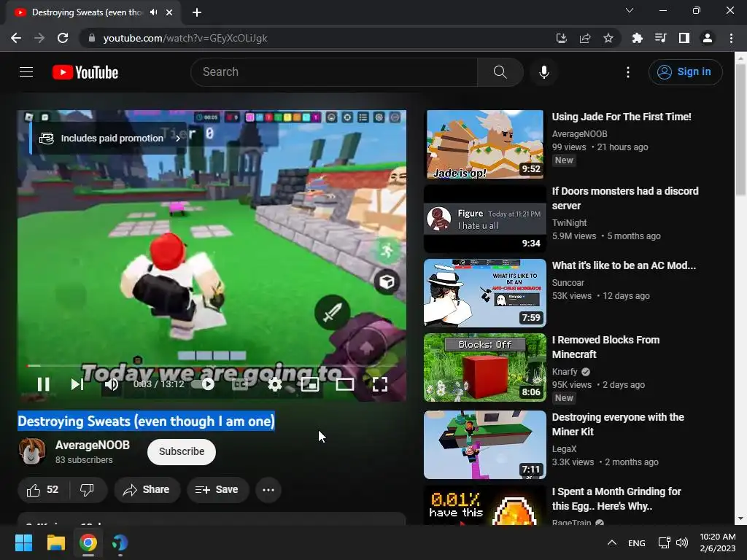Toggle Chrome side panel
Viewport: 747px width, 560px height.
[684, 38]
